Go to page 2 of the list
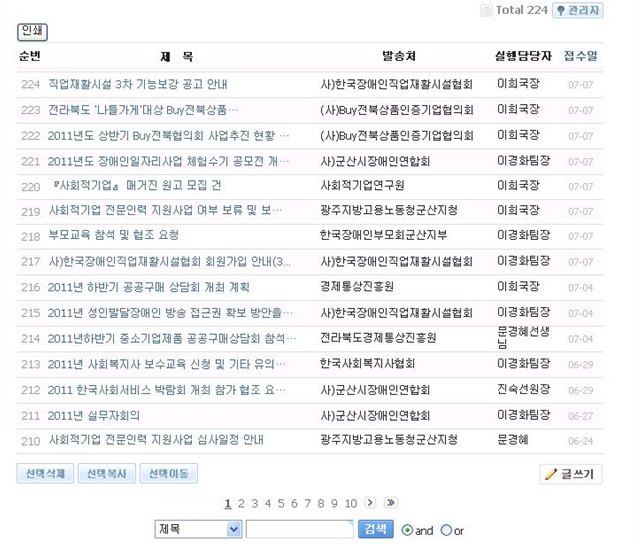 click(241, 503)
